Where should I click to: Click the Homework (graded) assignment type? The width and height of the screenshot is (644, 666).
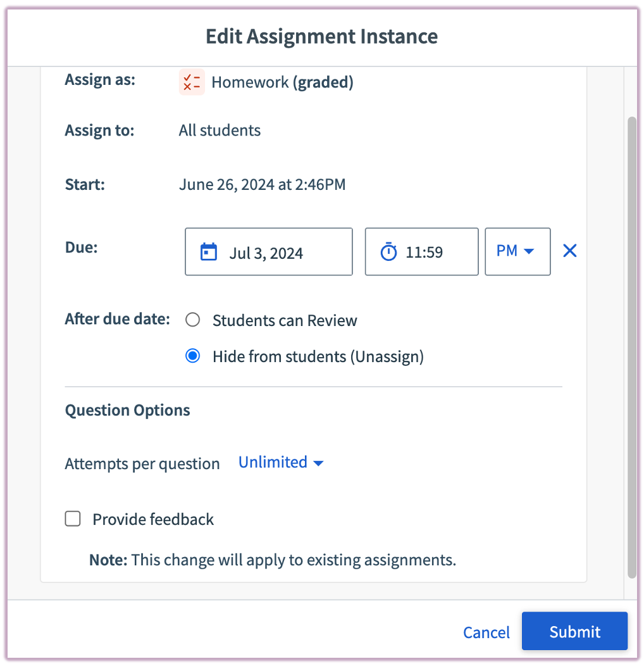282,82
